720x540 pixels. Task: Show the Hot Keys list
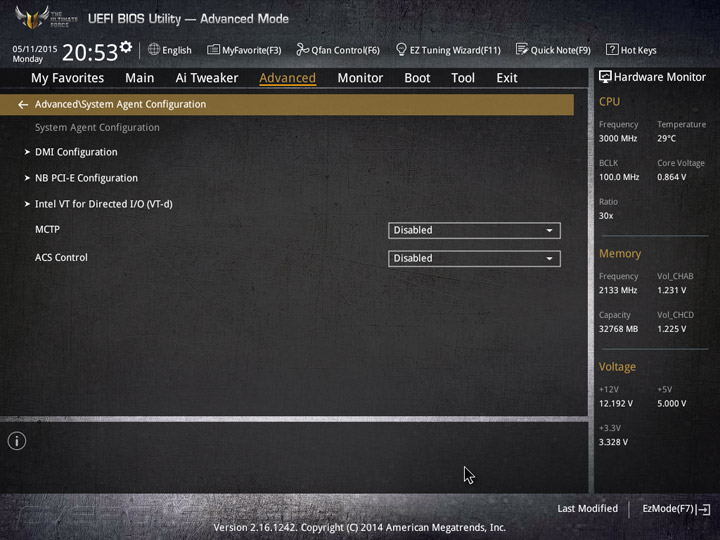(x=631, y=50)
